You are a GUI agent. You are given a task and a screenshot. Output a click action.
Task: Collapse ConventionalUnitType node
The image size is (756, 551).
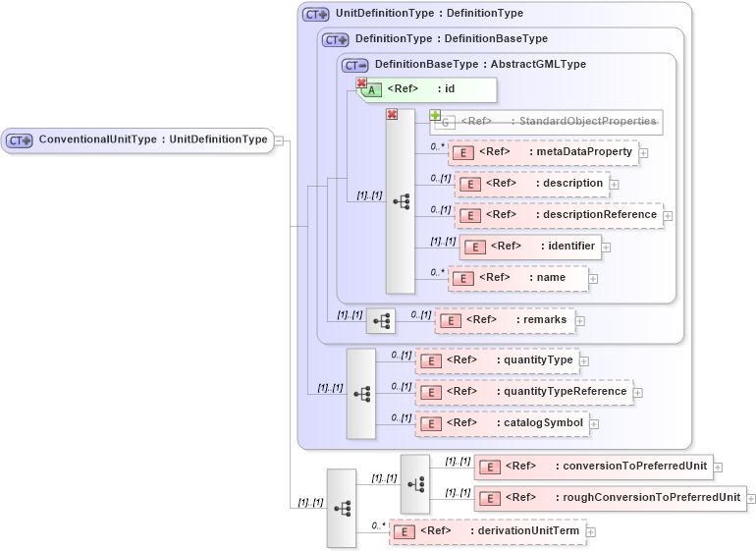(279, 140)
